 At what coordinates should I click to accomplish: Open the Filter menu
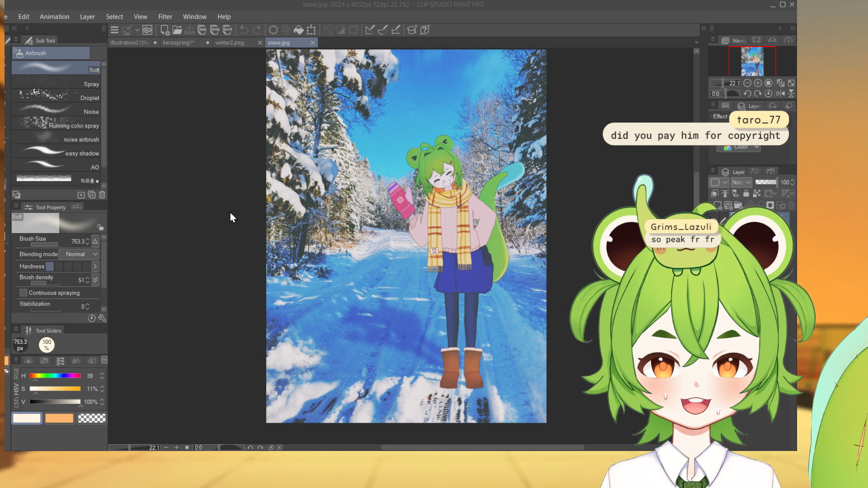(x=165, y=17)
